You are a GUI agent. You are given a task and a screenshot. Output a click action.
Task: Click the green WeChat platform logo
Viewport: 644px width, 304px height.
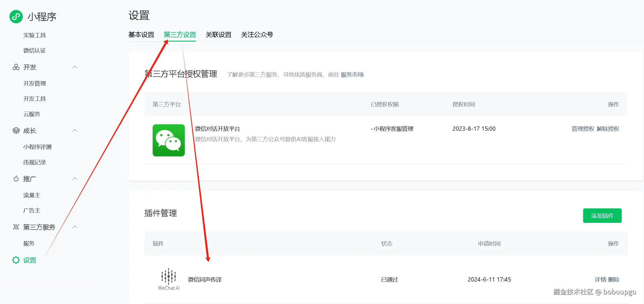click(x=168, y=140)
